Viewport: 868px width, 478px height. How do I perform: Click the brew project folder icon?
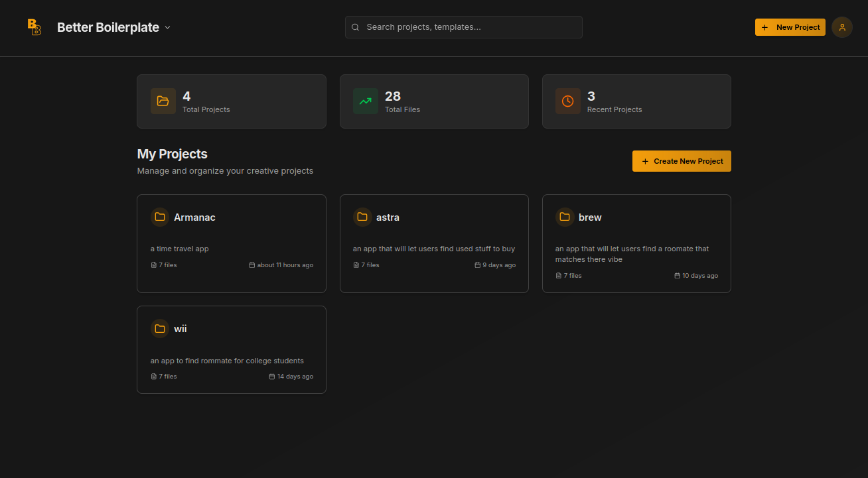(565, 217)
